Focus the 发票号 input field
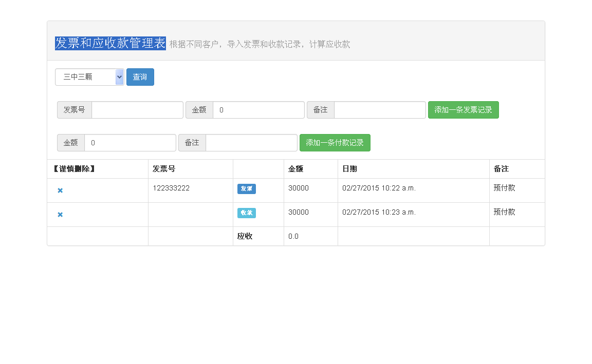The width and height of the screenshot is (592, 364). click(x=137, y=110)
